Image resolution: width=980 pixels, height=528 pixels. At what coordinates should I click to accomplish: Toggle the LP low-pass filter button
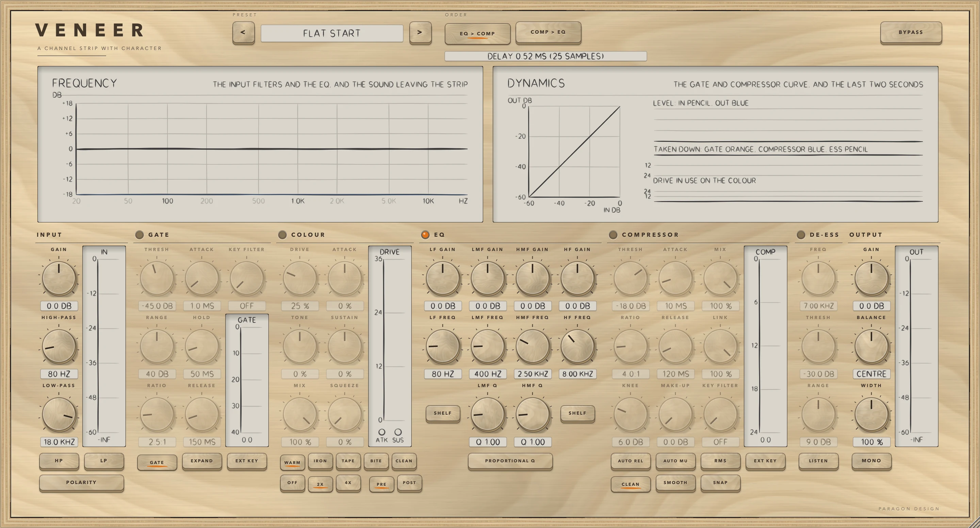point(104,461)
